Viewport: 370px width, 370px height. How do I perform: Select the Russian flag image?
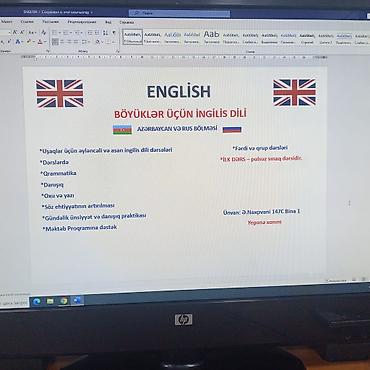[232, 129]
